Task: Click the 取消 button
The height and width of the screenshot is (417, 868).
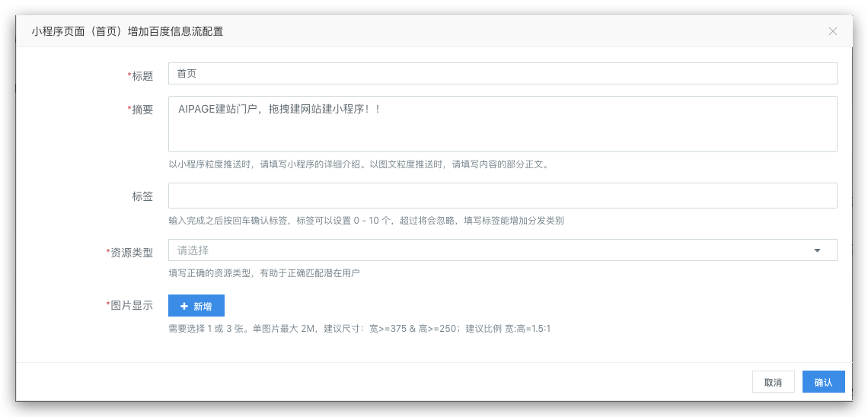Action: point(774,382)
